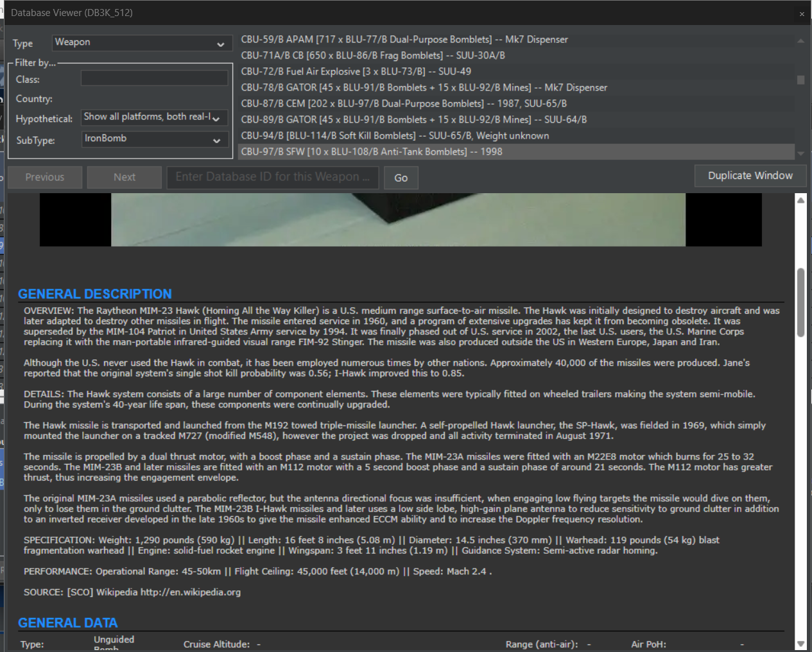The height and width of the screenshot is (652, 812).
Task: Click weapon list scroll up arrow
Action: [800, 40]
